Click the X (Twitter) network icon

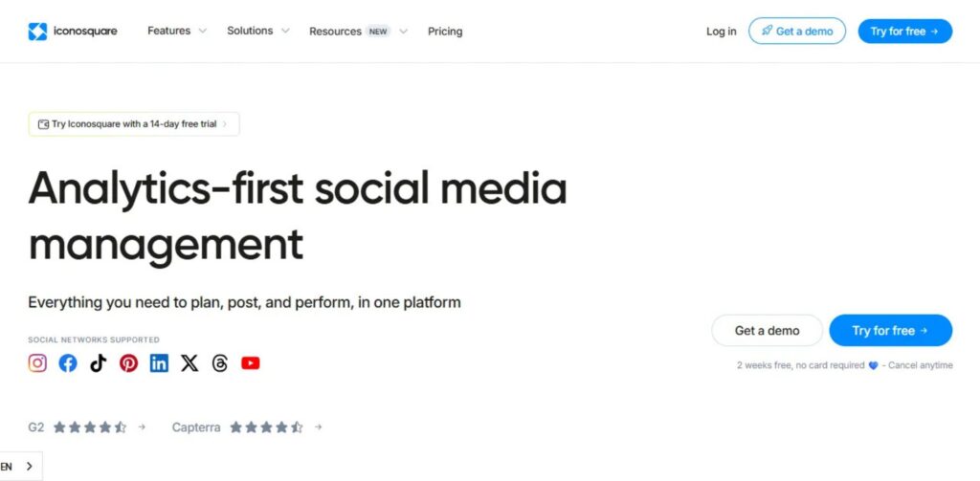pos(189,363)
